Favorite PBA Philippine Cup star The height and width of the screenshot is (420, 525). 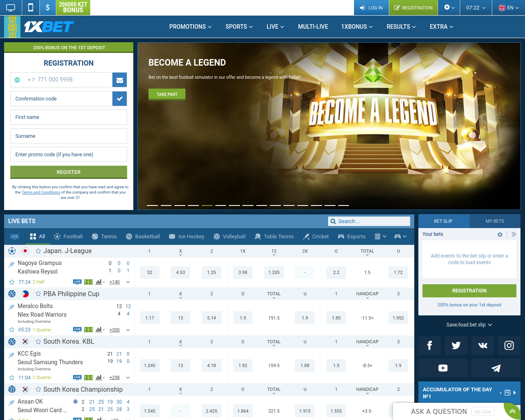point(38,294)
